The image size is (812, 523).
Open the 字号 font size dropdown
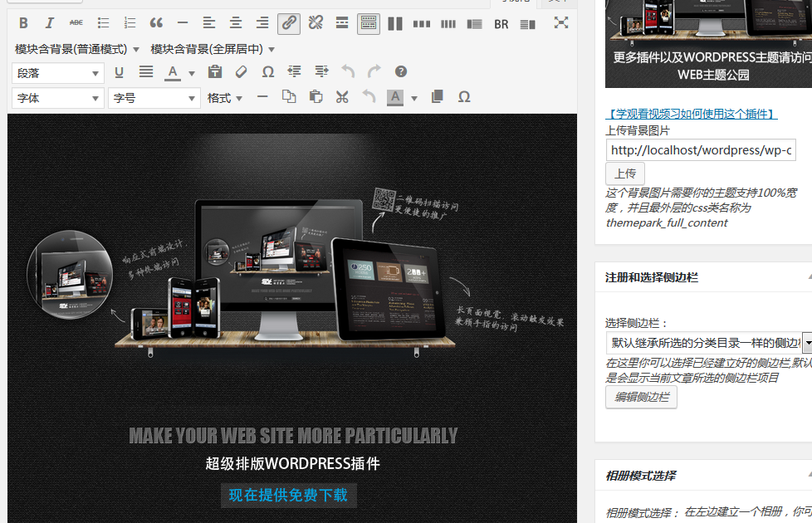pyautogui.click(x=154, y=97)
